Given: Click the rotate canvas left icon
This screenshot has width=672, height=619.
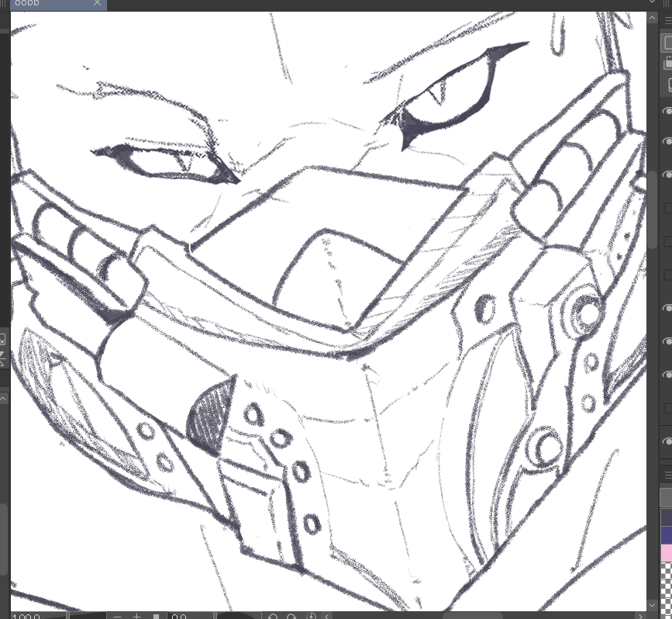Looking at the screenshot, I should coord(273,617).
